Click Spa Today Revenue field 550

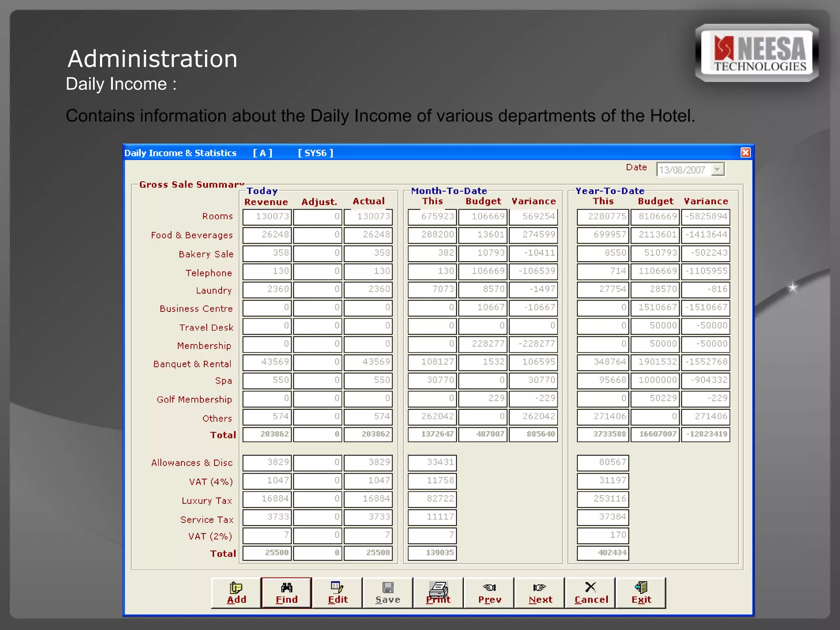(x=267, y=381)
